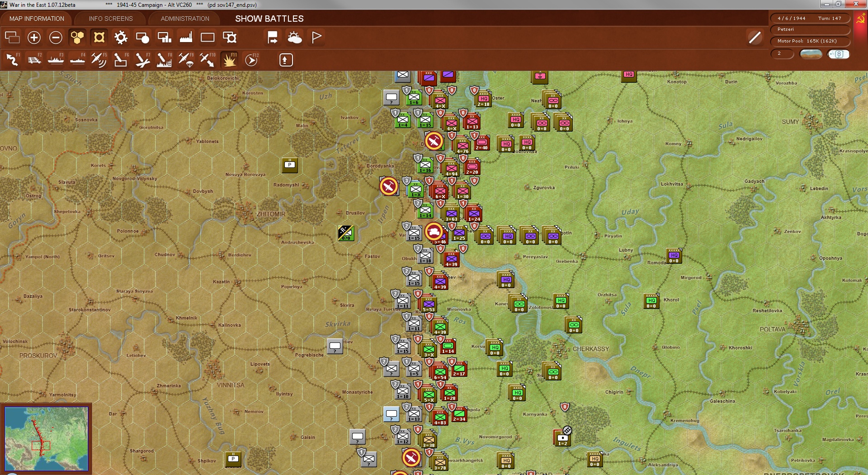The width and height of the screenshot is (868, 475).
Task: Click the Motor Pool readout
Action: click(x=810, y=41)
